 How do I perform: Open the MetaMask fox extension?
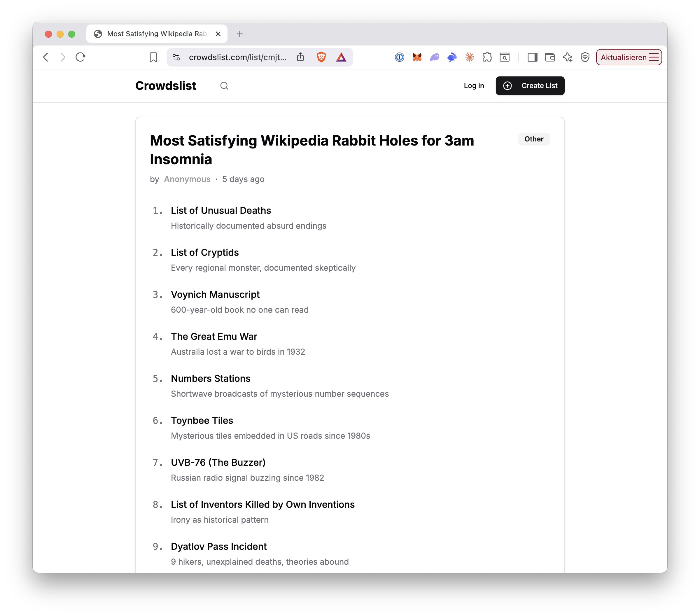(x=417, y=57)
